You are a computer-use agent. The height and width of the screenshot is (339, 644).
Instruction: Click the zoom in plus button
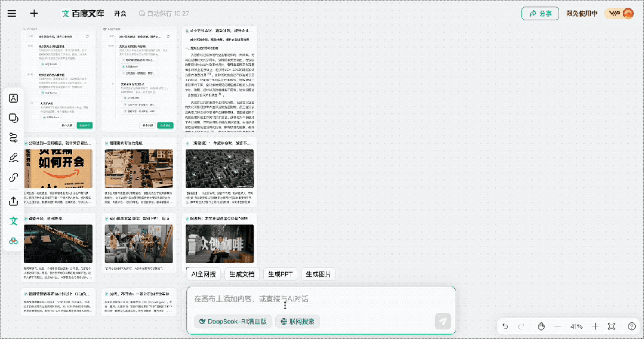tap(595, 326)
